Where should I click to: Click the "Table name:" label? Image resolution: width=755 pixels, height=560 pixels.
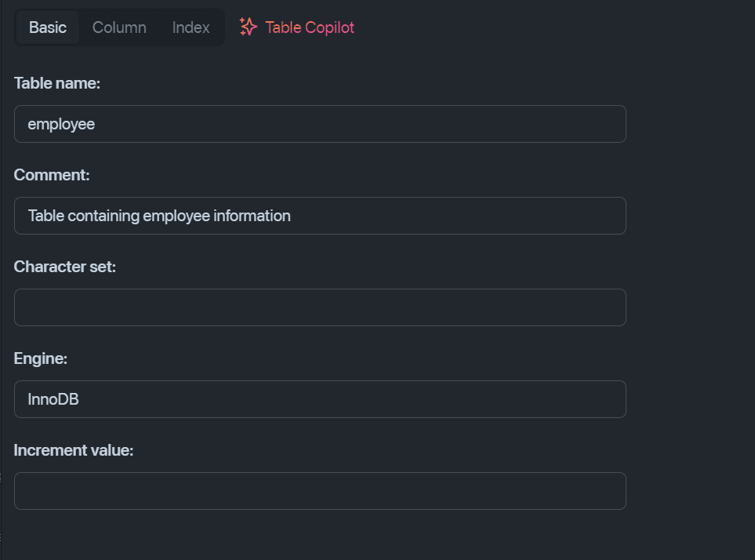click(x=56, y=83)
